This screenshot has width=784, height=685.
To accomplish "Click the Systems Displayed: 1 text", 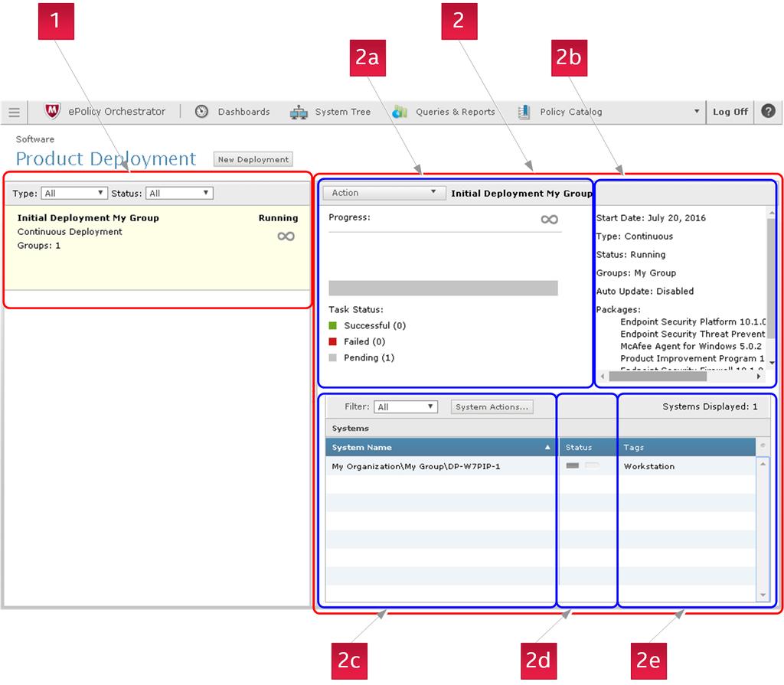I will pyautogui.click(x=710, y=406).
